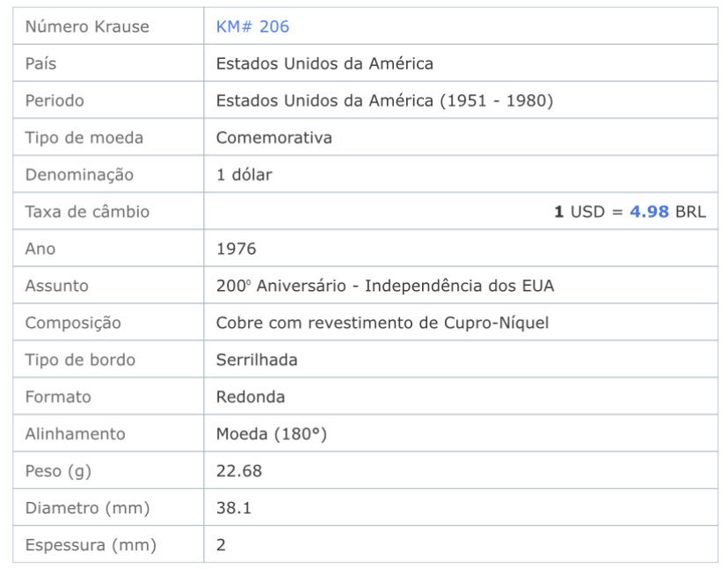728x575 pixels.
Task: Click the 4.98 exchange rate link
Action: (649, 212)
